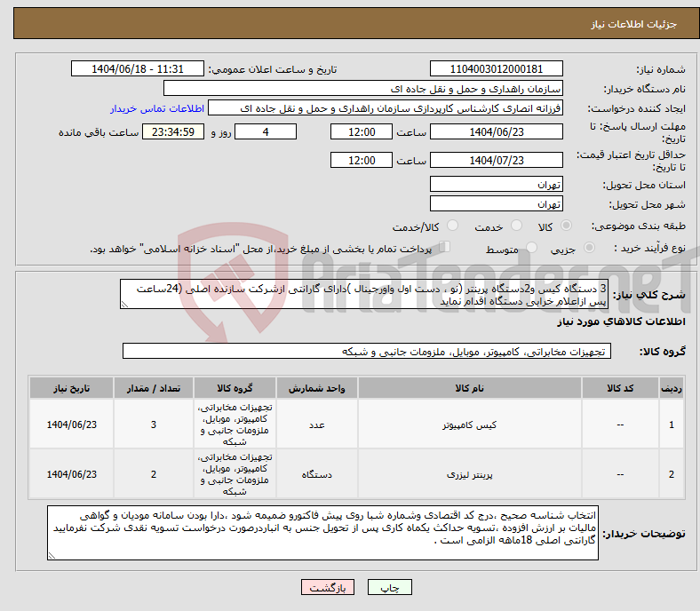Viewport: 700px width, 611px height.
Task: Toggle the اسناد خزانه اسلامی payment checkbox
Action: (x=445, y=247)
